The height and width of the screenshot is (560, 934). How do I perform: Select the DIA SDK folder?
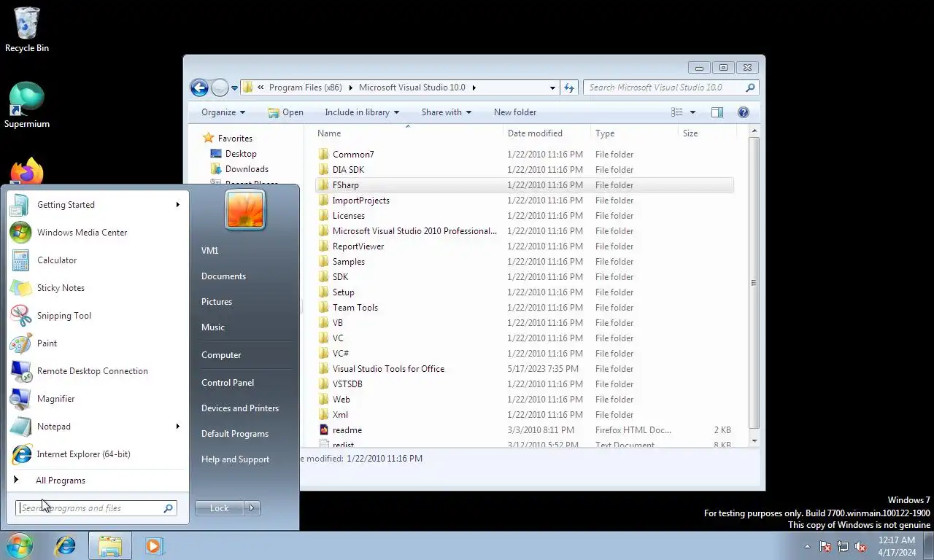click(348, 170)
